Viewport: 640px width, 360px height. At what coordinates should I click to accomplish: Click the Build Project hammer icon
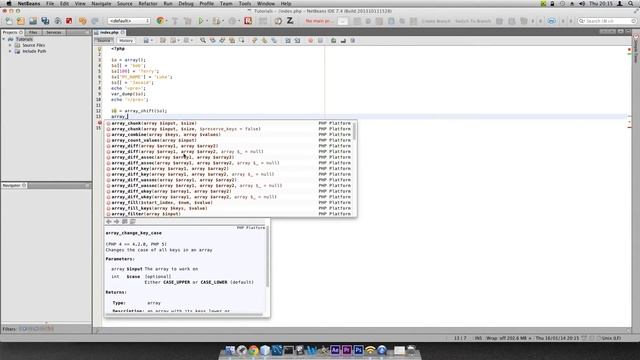(x=175, y=21)
